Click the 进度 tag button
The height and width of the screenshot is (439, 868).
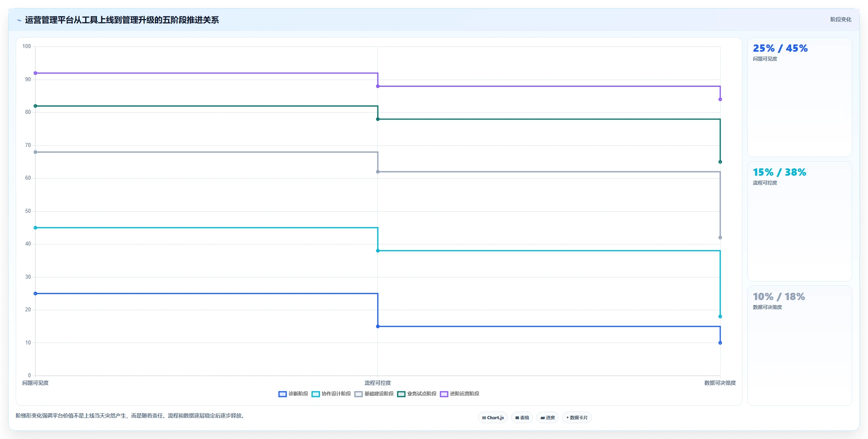(547, 418)
